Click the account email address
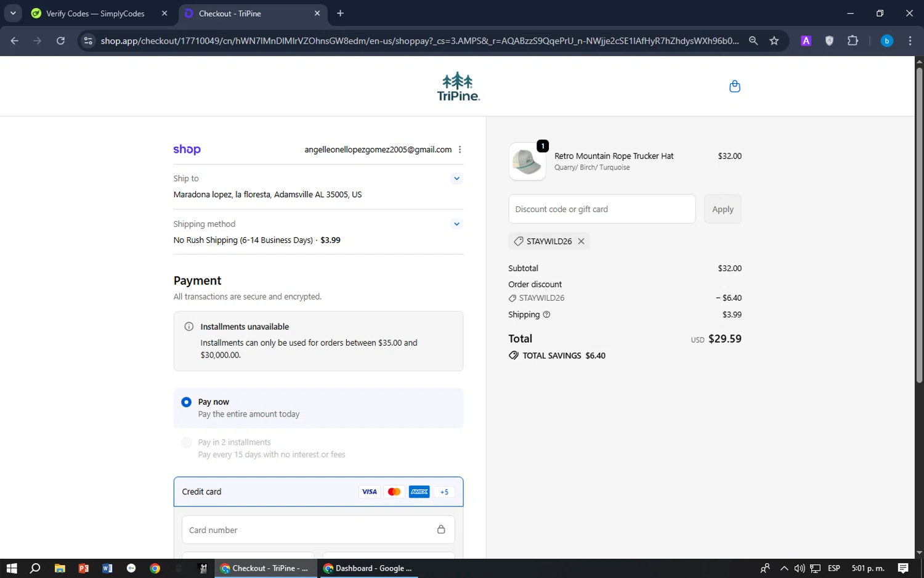 [x=378, y=150]
